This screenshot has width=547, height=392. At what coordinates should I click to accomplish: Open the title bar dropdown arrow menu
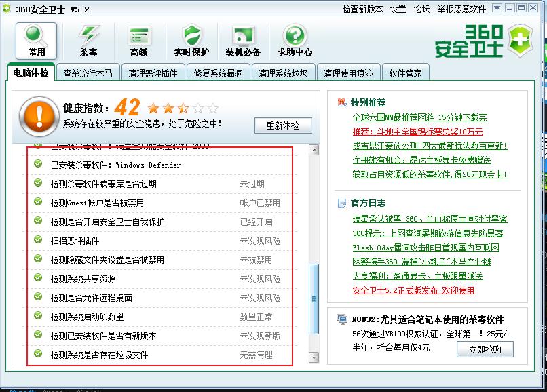point(497,8)
